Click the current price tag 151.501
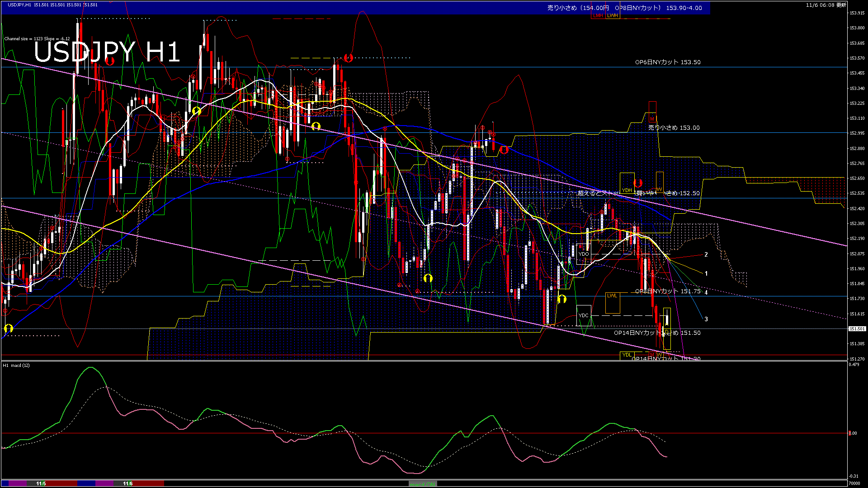Screen dimensions: 868x488 point(857,329)
